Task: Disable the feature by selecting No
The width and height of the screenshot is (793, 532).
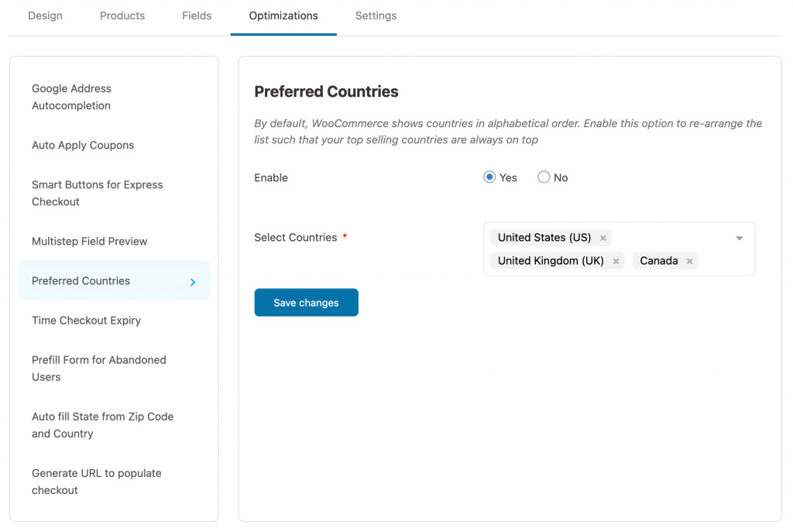Action: point(544,177)
